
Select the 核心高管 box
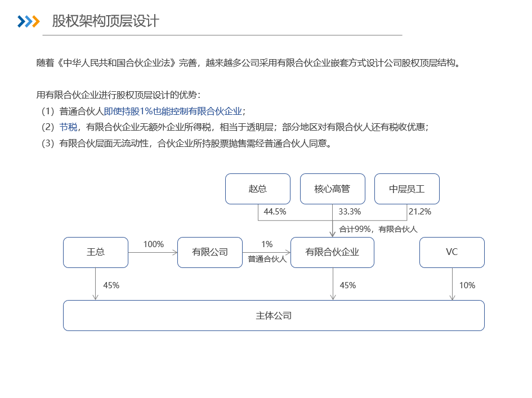pyautogui.click(x=333, y=189)
